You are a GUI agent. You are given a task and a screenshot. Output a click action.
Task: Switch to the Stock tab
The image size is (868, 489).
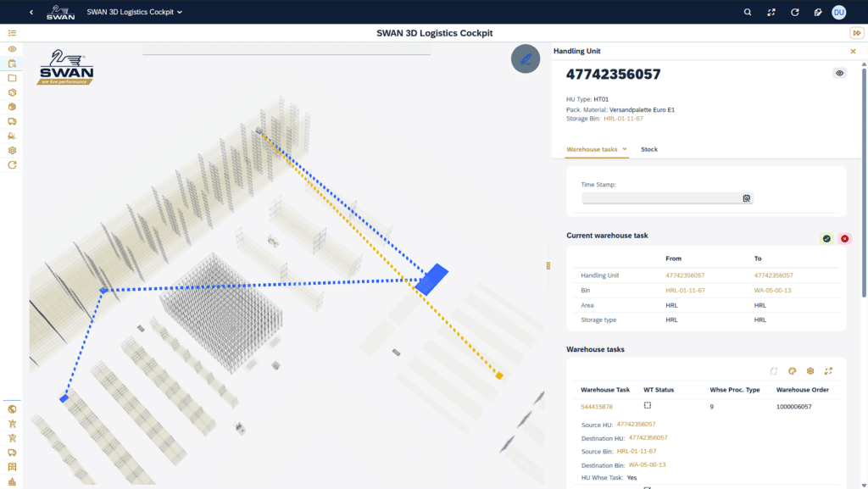pyautogui.click(x=649, y=149)
